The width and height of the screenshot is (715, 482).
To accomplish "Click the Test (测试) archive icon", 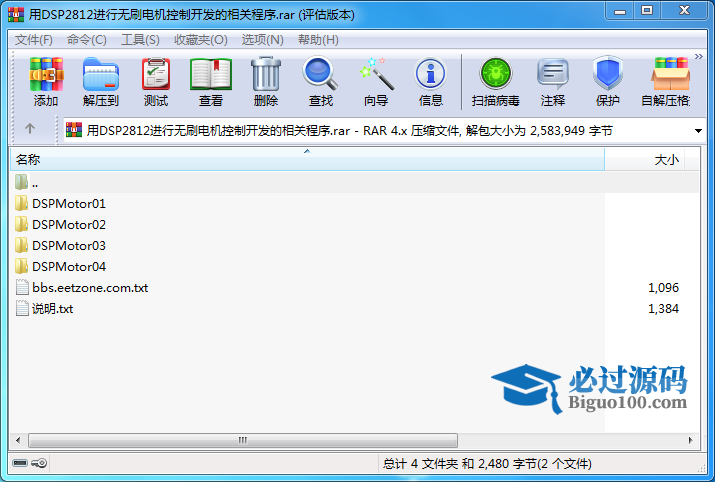I will 156,74.
